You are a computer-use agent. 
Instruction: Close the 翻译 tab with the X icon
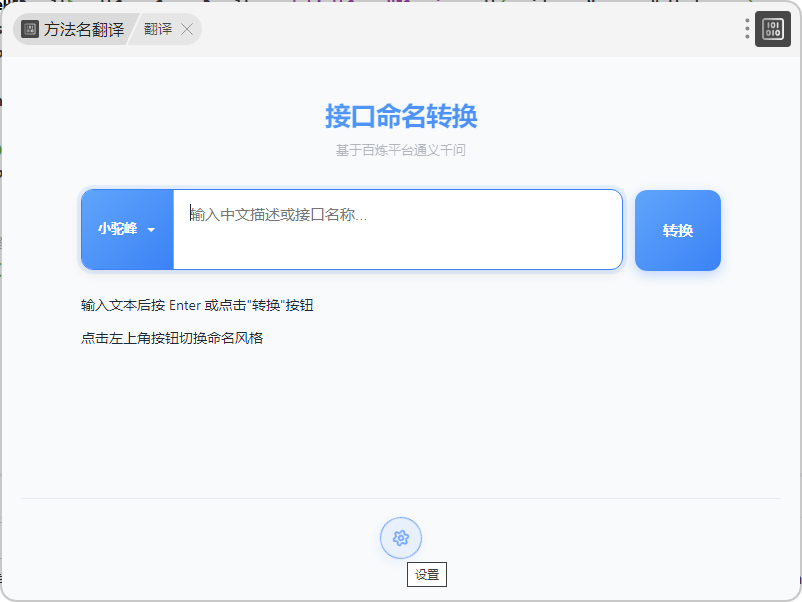187,29
